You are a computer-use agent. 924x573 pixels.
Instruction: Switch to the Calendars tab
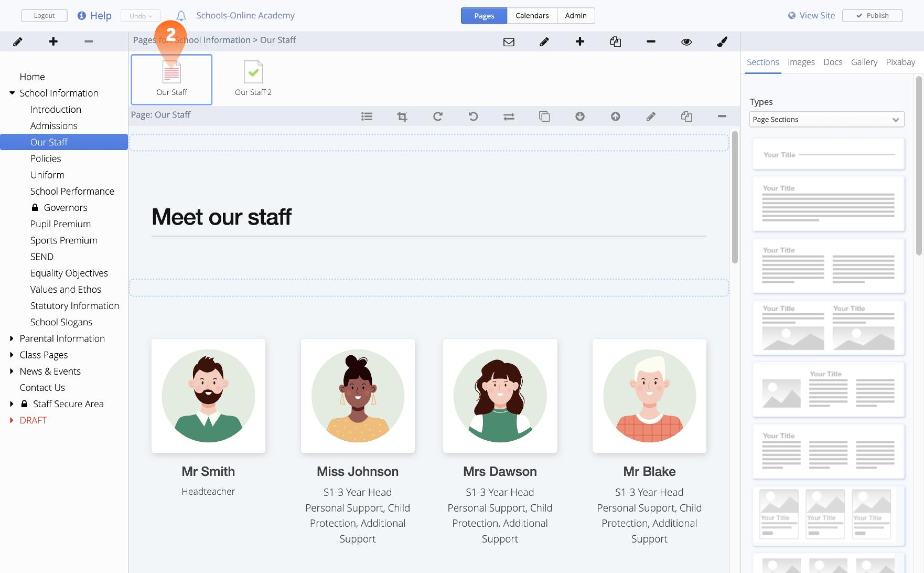pyautogui.click(x=532, y=16)
